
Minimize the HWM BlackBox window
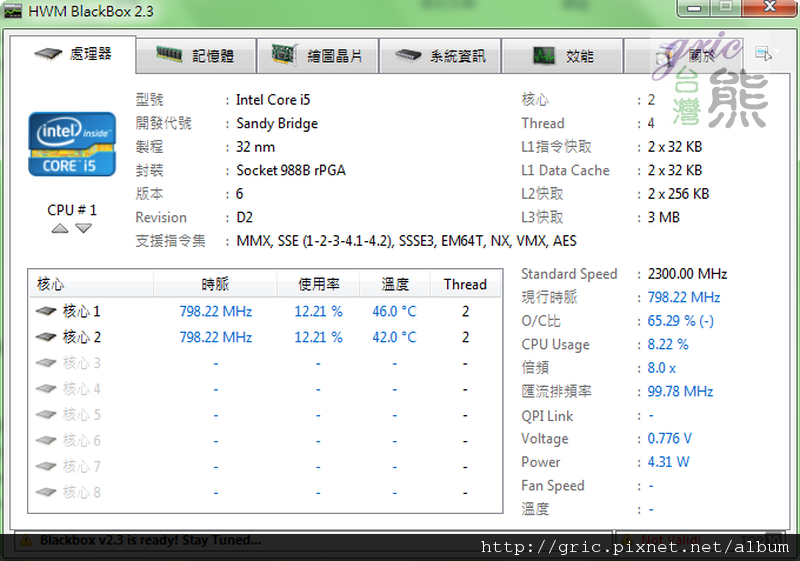tap(694, 8)
